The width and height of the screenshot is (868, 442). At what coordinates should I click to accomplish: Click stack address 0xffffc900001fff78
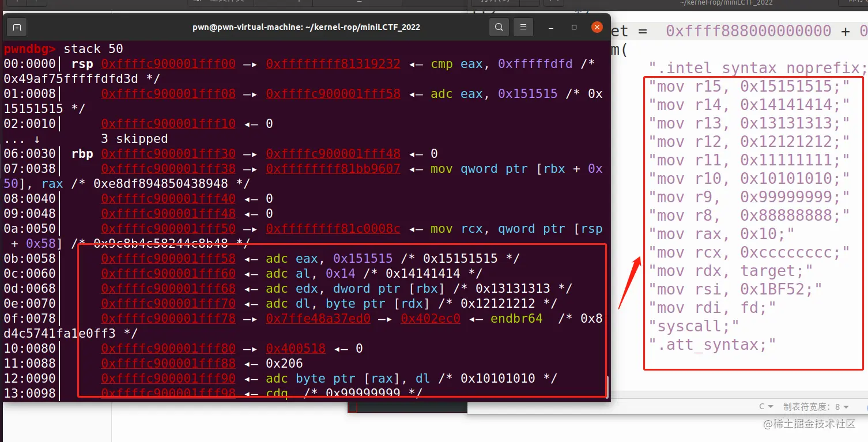(168, 318)
